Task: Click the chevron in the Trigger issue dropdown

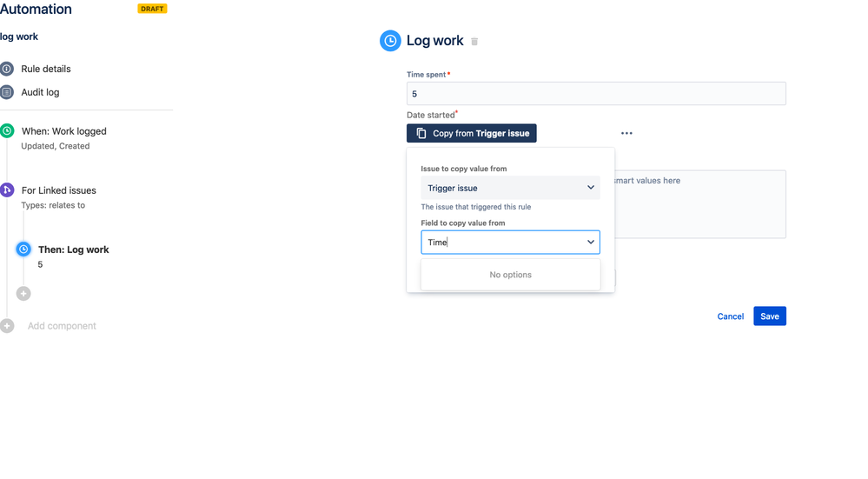Action: click(591, 188)
